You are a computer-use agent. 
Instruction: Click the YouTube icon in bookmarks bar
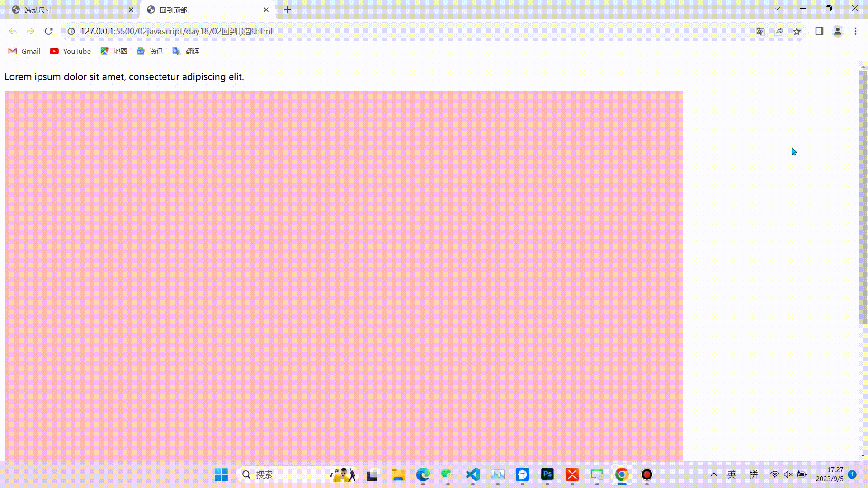[54, 51]
